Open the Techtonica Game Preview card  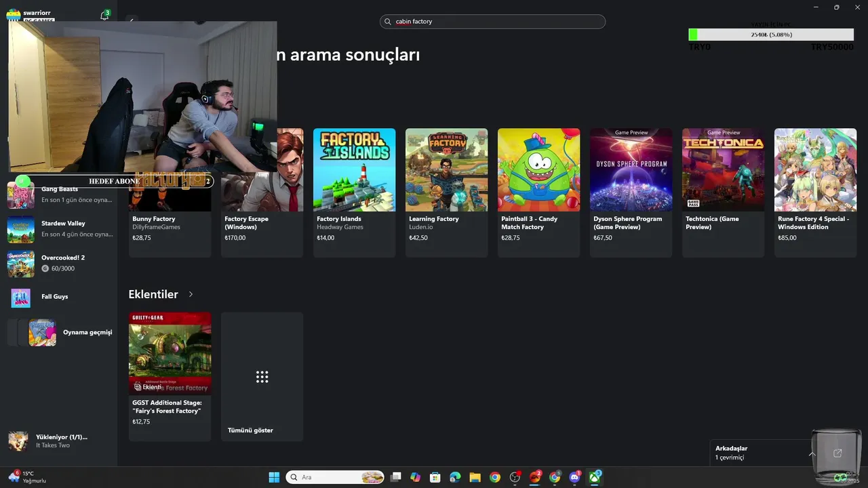[723, 192]
